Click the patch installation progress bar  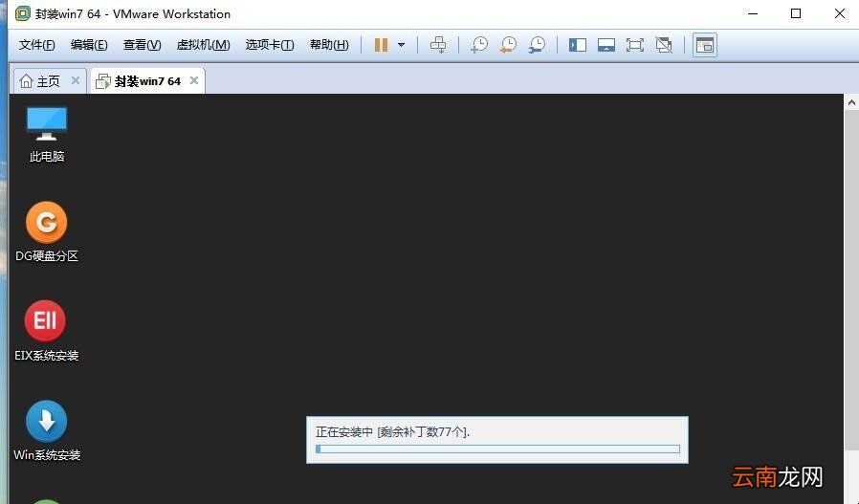(497, 449)
